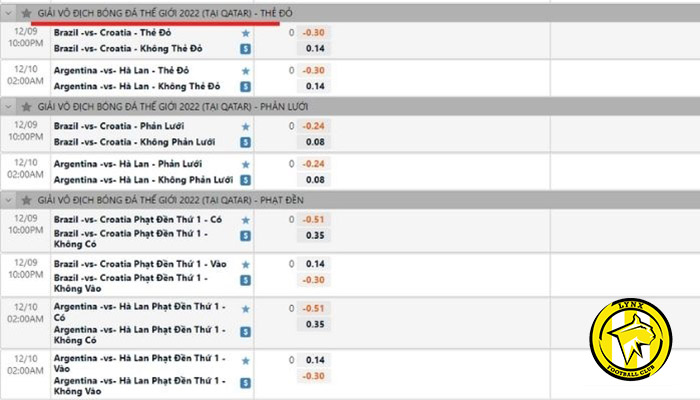Collapse the Phạt Đền league section
The image size is (700, 400).
click(x=8, y=200)
